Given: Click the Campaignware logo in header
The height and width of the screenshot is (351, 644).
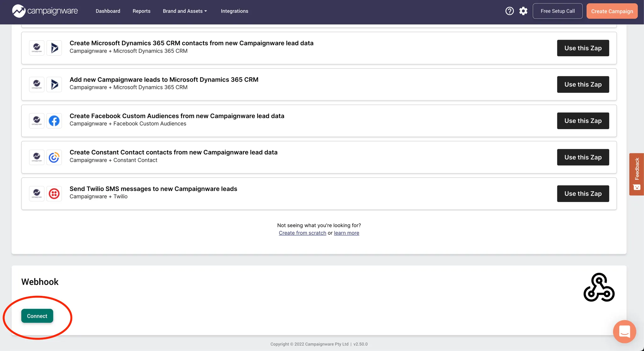Looking at the screenshot, I should click(x=45, y=11).
